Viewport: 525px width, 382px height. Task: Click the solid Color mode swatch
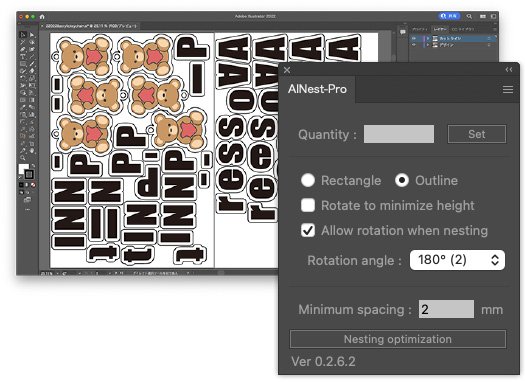point(21,185)
